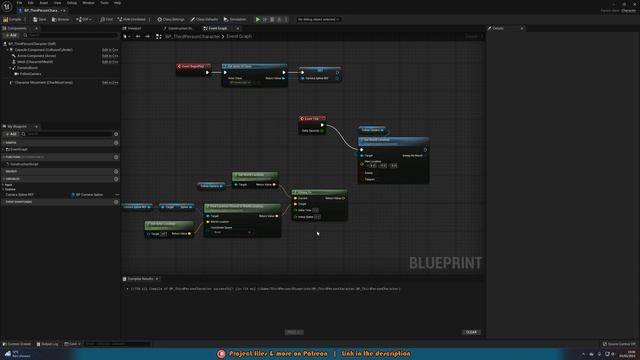
Task: Click Add button in My Blueprint panel
Action: pyautogui.click(x=11, y=134)
